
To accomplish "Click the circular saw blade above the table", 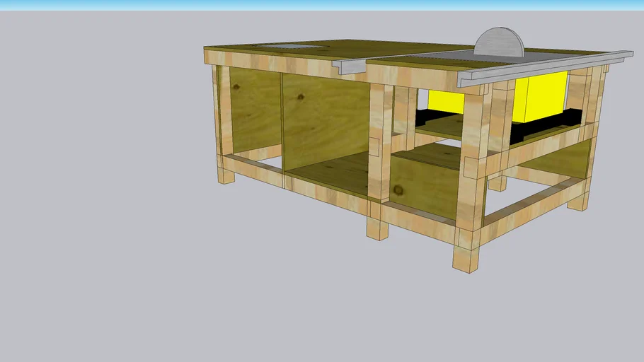I will tap(499, 44).
